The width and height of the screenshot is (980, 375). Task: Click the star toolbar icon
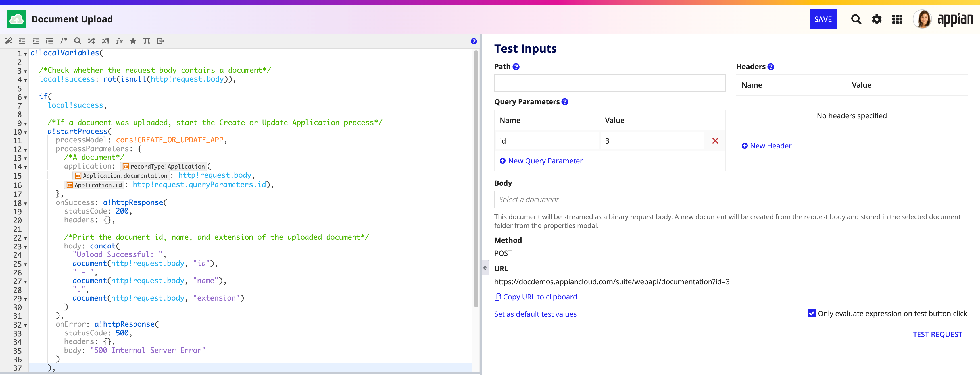click(x=133, y=41)
